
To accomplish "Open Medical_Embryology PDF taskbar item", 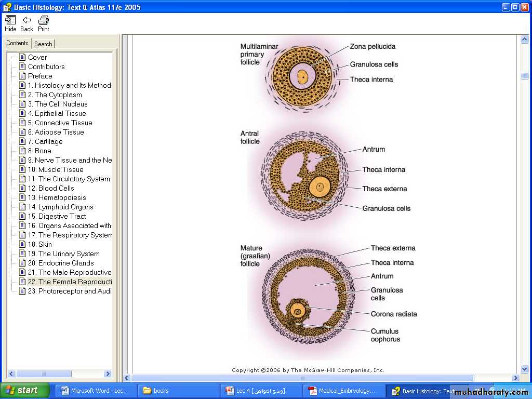I will click(x=343, y=391).
